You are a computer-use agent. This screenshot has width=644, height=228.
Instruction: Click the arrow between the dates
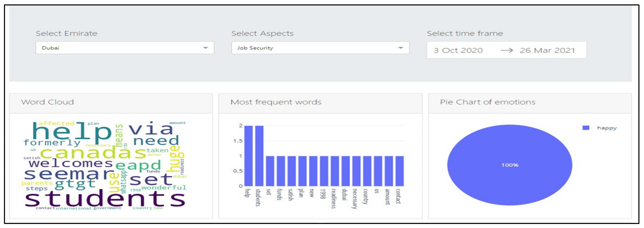click(x=507, y=50)
